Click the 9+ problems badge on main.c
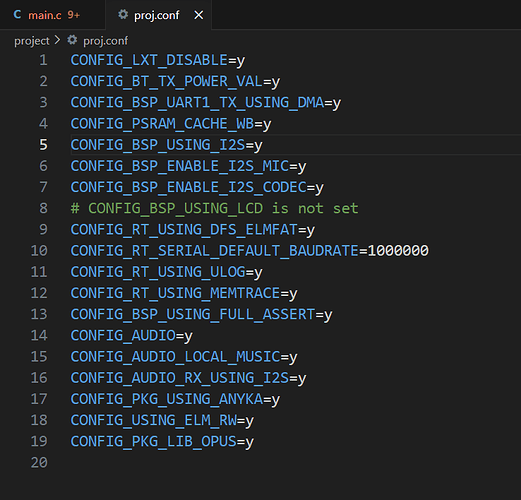 point(74,15)
